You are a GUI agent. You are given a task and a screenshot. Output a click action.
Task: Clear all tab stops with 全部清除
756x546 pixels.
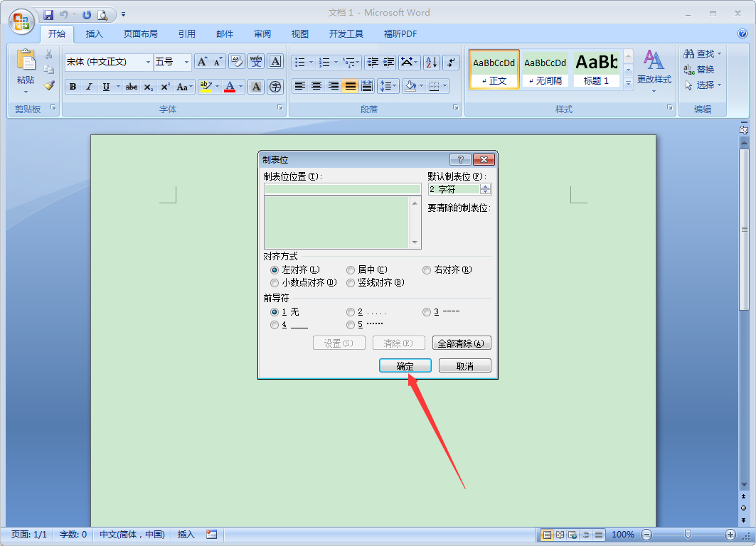(463, 343)
